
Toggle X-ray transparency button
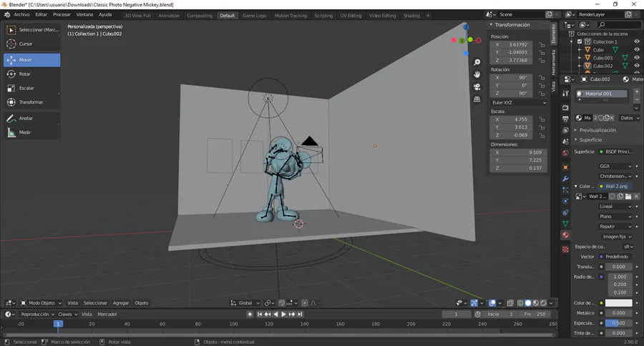coord(510,303)
